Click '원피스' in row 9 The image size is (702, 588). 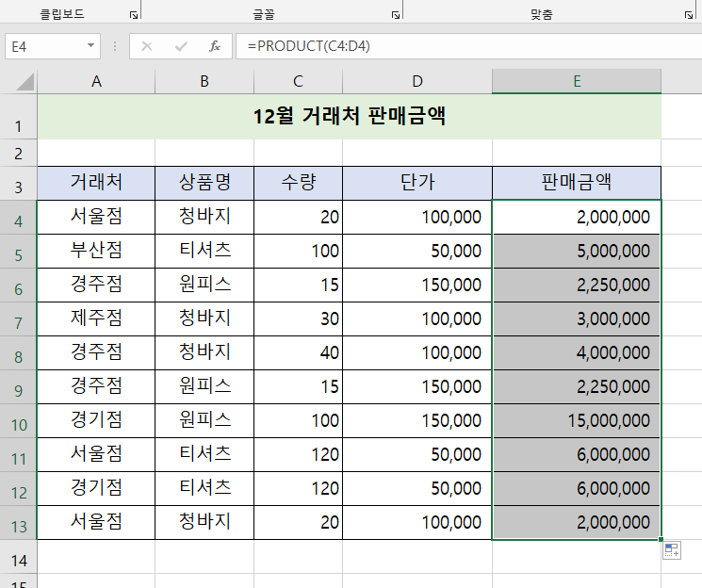204,387
